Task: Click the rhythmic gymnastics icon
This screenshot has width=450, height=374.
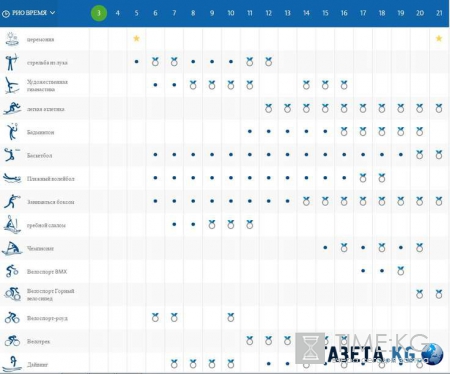Action: click(x=12, y=85)
